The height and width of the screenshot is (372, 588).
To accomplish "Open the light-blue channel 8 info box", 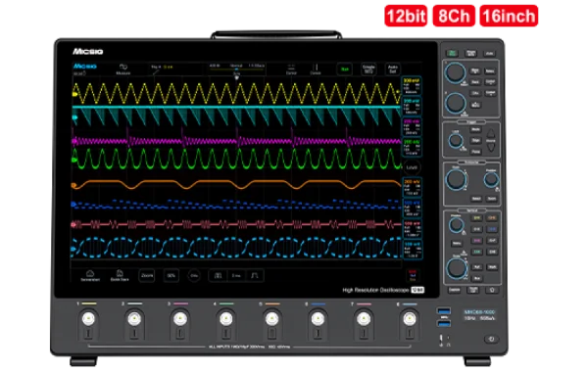I will click(x=412, y=250).
